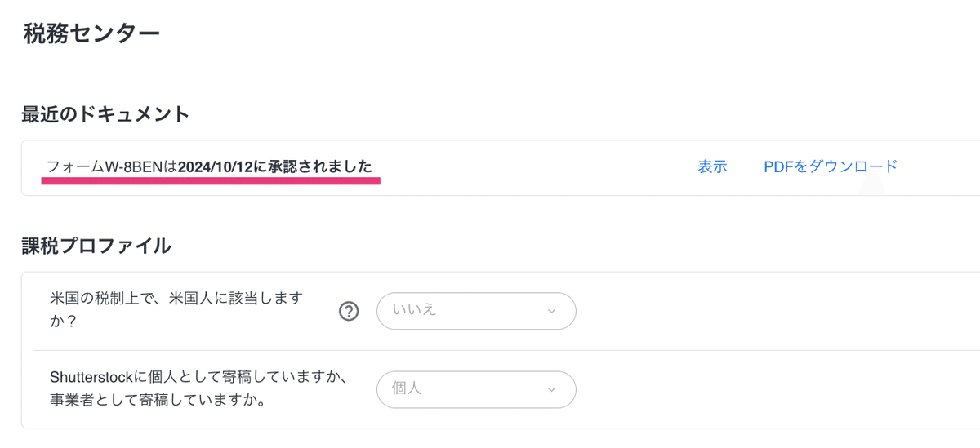Click the pink underline below the W-8BEN text
The width and height of the screenshot is (980, 448).
[x=211, y=182]
